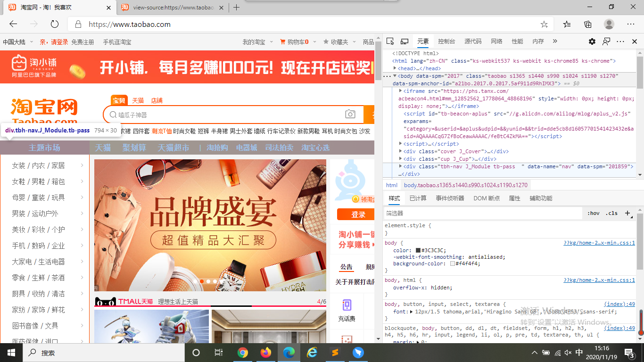Open a new browser tab
The image size is (644, 362).
coord(237,8)
